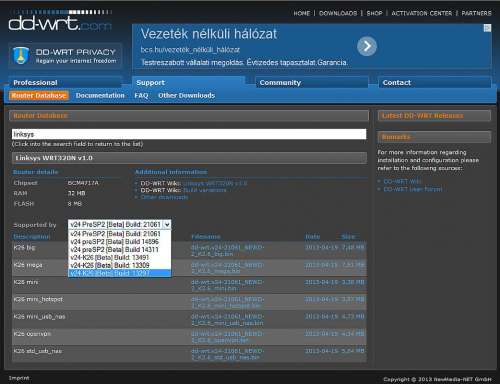Viewport: 500px width, 384px height.
Task: Click the round arrow button in the ad banner
Action: click(x=367, y=46)
